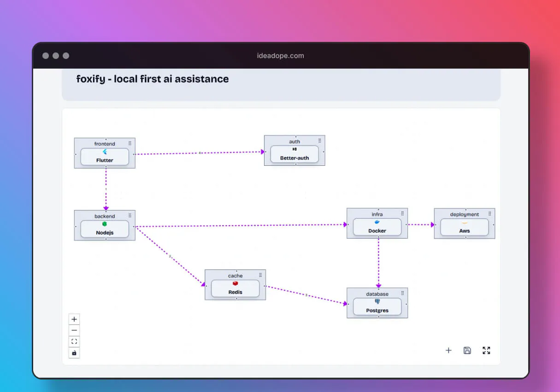Enter fullscreen with the expand arrows icon
This screenshot has height=392, width=560.
coord(486,351)
